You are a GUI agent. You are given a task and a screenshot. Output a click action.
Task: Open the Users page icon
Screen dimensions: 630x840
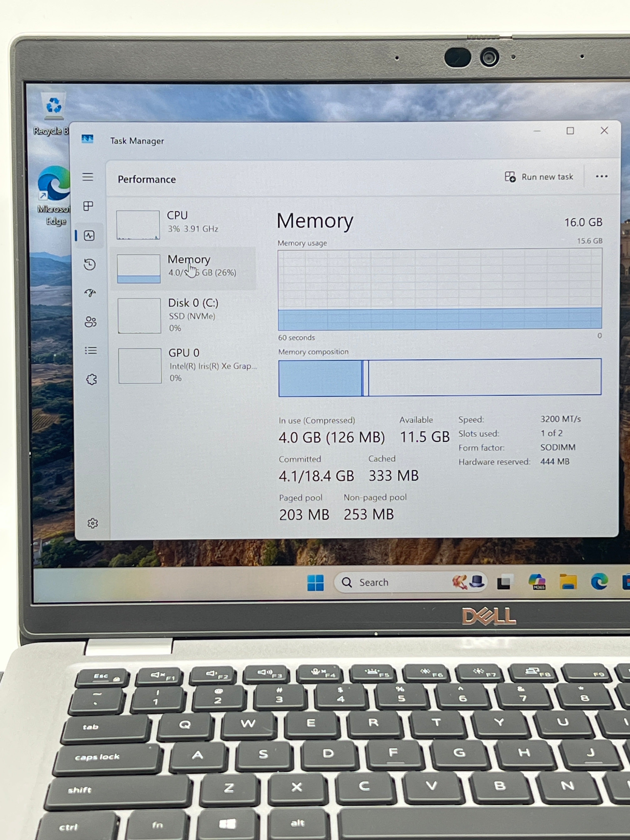tap(91, 322)
